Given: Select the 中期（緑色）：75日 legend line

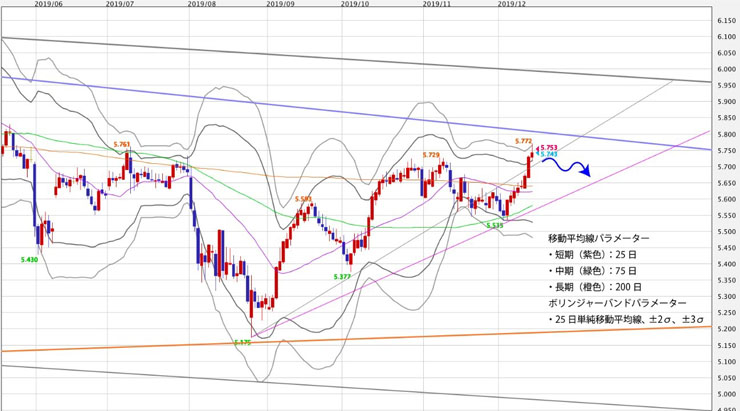Looking at the screenshot, I should (593, 271).
